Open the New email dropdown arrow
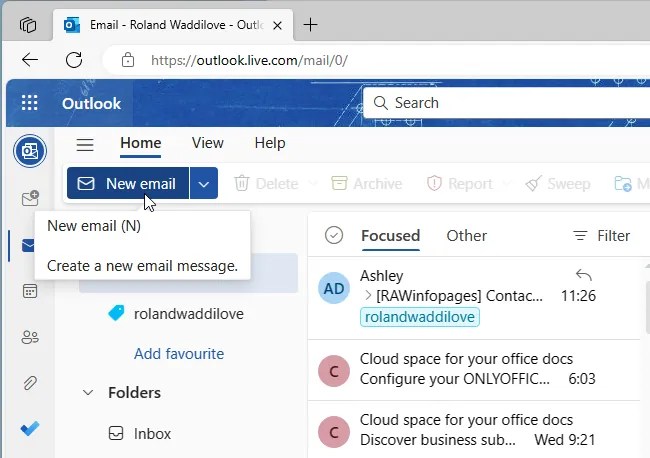 coord(204,183)
